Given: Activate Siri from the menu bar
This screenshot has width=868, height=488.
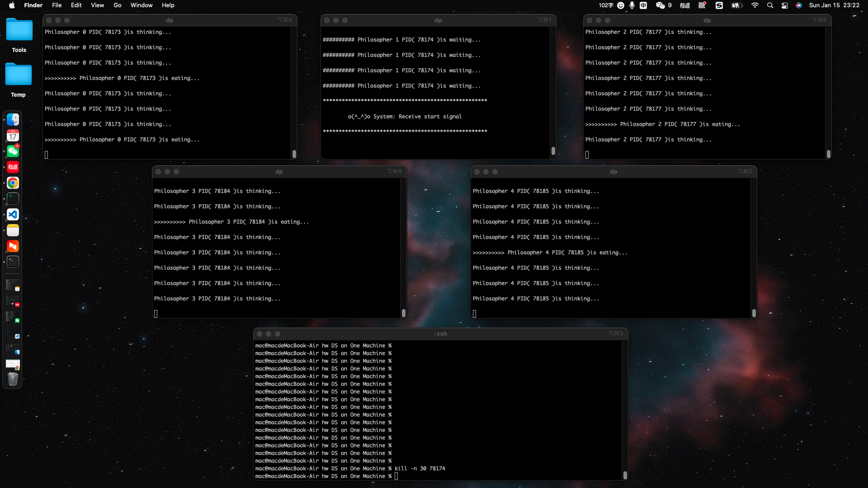Looking at the screenshot, I should click(799, 5).
